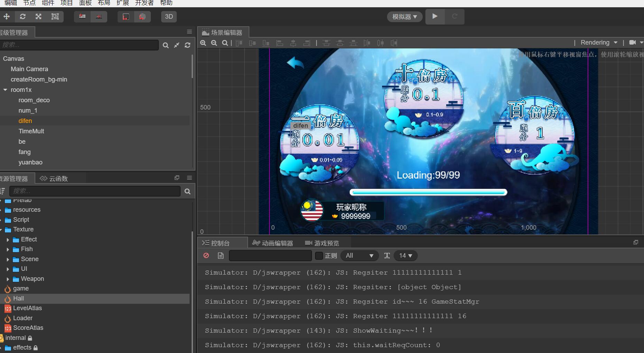Image resolution: width=644 pixels, height=353 pixels.
Task: Expand the UI folder
Action: (x=8, y=269)
